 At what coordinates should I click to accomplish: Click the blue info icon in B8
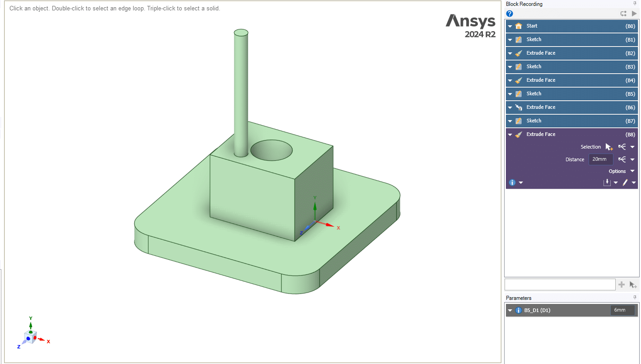click(512, 182)
